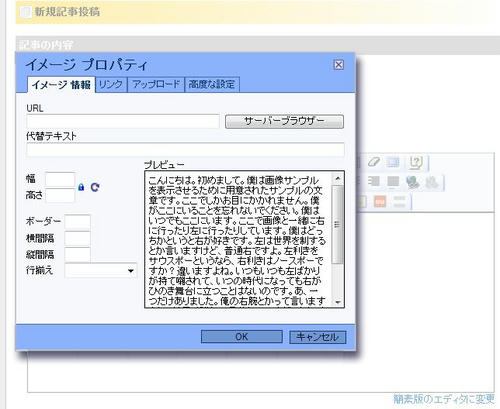Open the 高度な設定 tab
Viewport: 500px width, 409px height.
pos(212,85)
